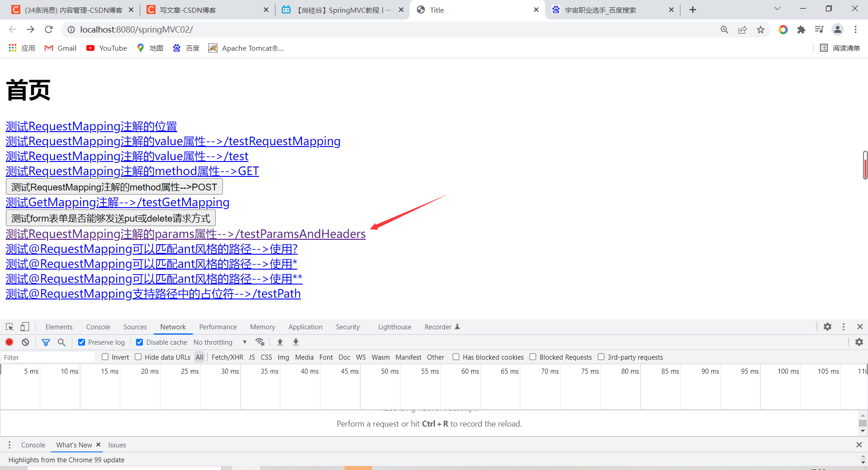Open the Lighthouse tab
Image resolution: width=868 pixels, height=470 pixels.
tap(395, 327)
